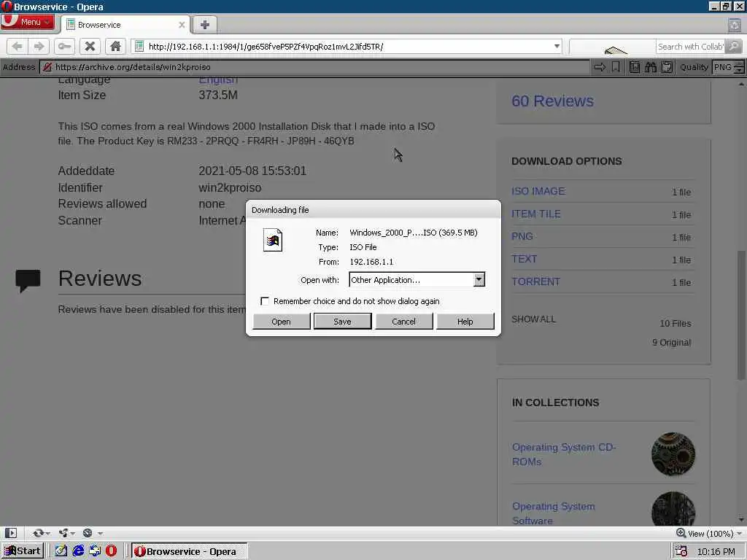Click the scrollbar down arrow

coord(741,519)
